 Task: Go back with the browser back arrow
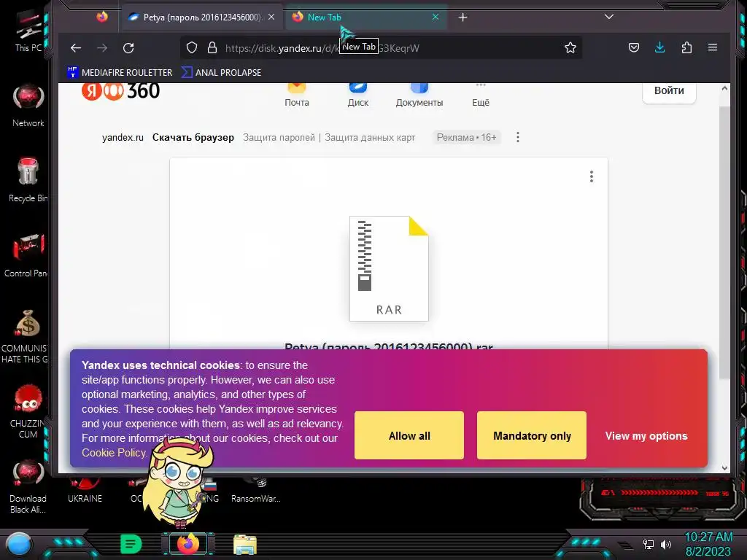(x=76, y=47)
